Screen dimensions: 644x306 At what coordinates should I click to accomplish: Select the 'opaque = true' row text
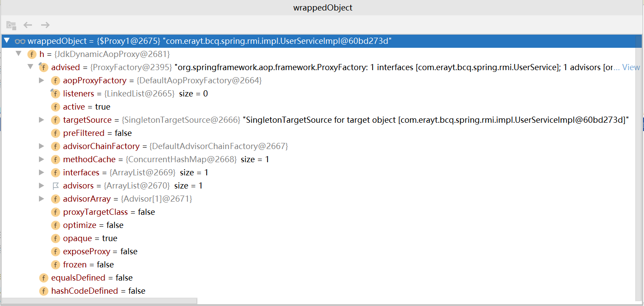tap(90, 238)
